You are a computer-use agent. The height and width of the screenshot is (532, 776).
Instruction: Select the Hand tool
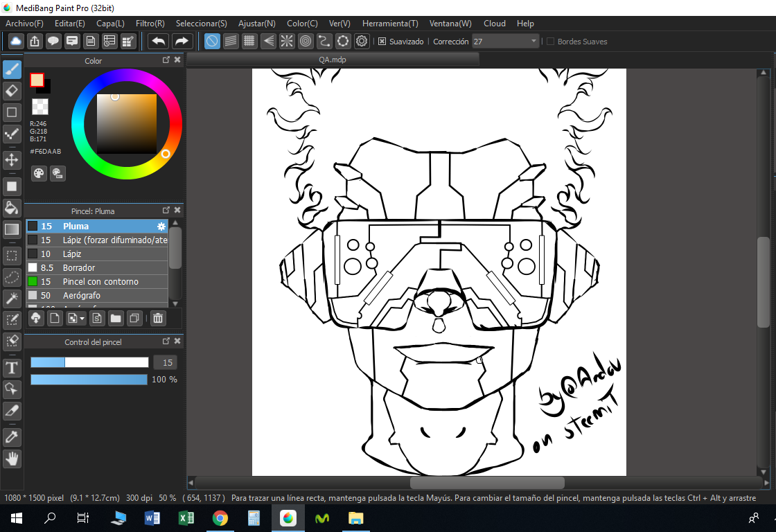12,459
